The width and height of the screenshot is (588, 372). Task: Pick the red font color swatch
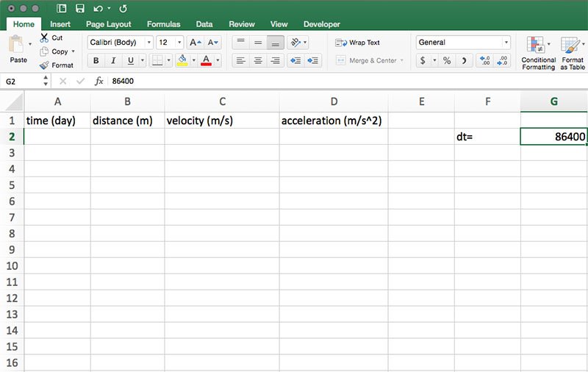coord(207,61)
